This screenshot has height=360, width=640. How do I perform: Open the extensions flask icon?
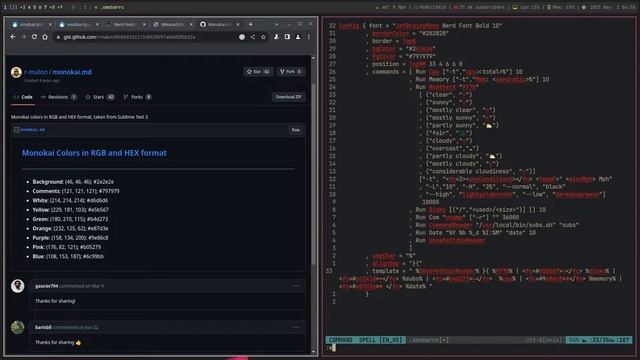[276, 37]
